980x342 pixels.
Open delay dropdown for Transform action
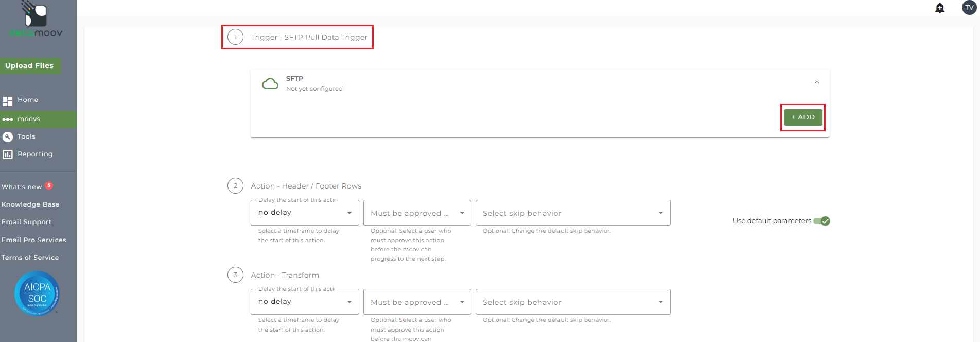click(305, 302)
